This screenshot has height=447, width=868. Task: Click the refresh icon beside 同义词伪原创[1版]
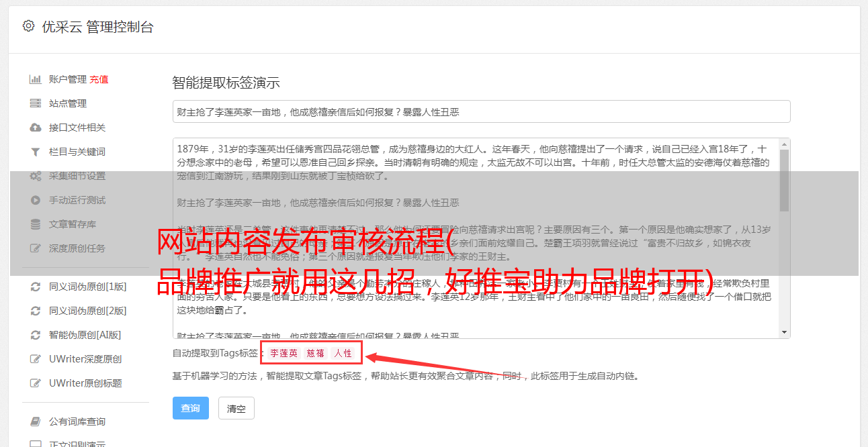(x=36, y=287)
